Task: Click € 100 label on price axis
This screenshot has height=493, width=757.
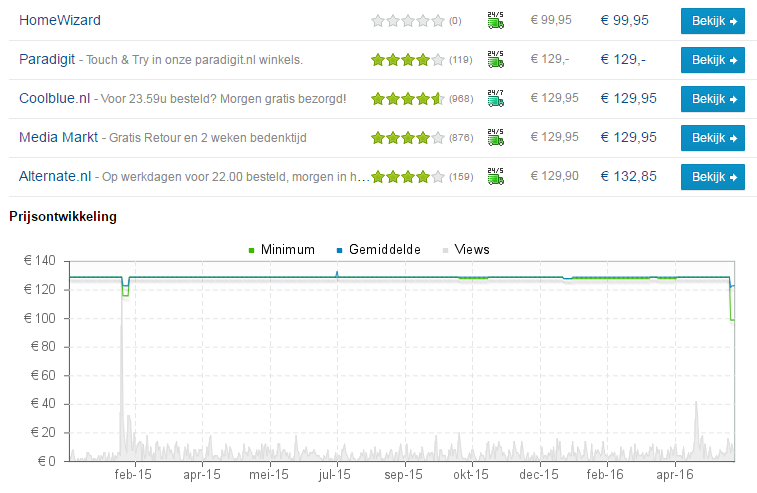Action: click(40, 318)
